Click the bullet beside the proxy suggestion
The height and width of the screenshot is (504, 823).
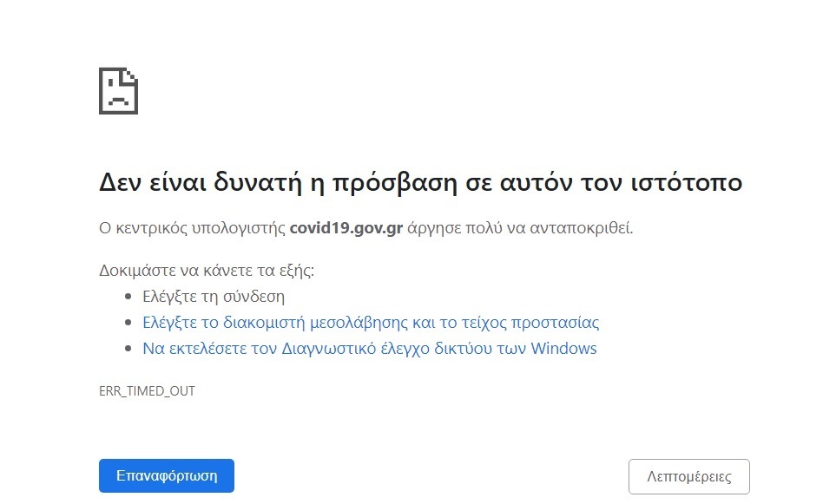click(x=128, y=322)
